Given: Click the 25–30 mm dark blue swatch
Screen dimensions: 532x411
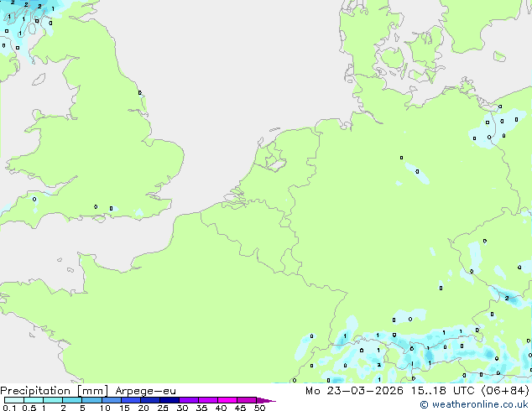Looking at the screenshot, I should point(170,400).
